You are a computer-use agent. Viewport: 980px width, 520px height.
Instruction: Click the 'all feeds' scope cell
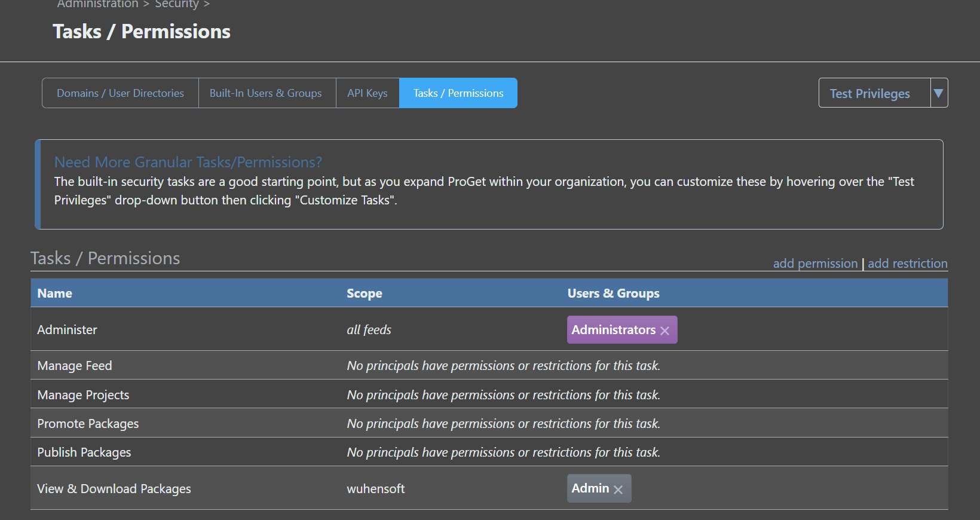coord(369,330)
